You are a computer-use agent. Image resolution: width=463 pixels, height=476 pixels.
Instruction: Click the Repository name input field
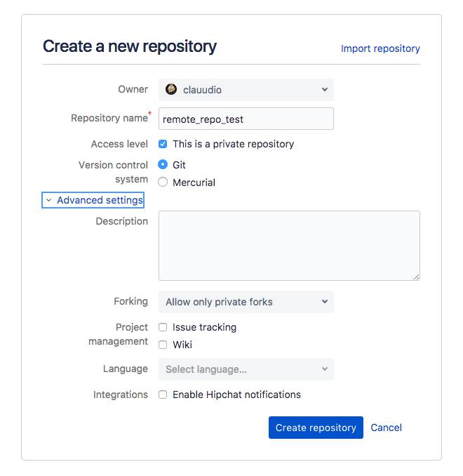(246, 119)
